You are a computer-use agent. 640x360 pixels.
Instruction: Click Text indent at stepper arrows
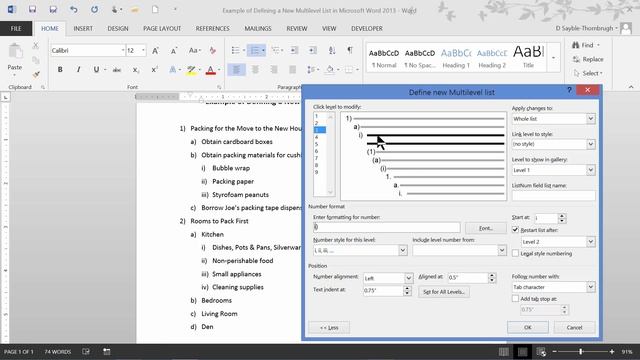pyautogui.click(x=407, y=291)
